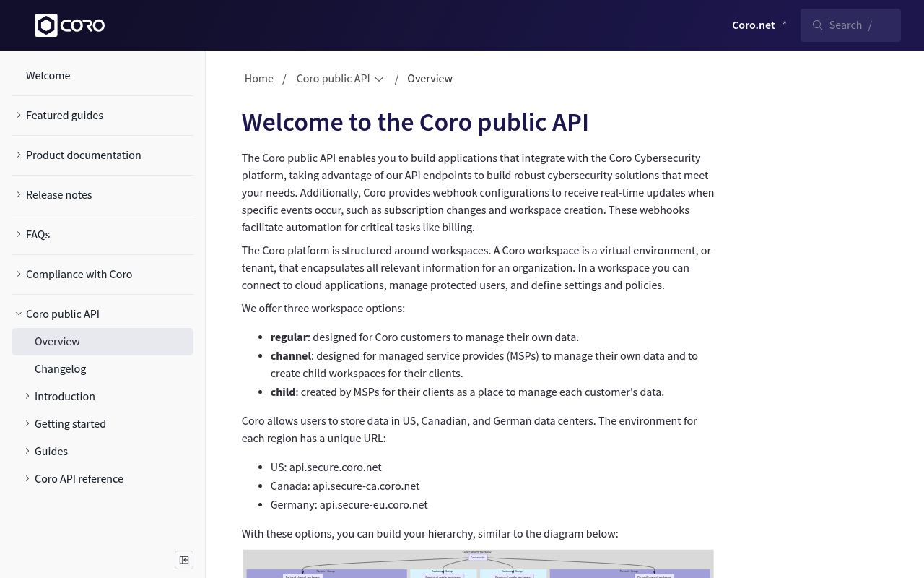Open the Coro public API sidebar label
This screenshot has width=924, height=578.
[x=63, y=314]
